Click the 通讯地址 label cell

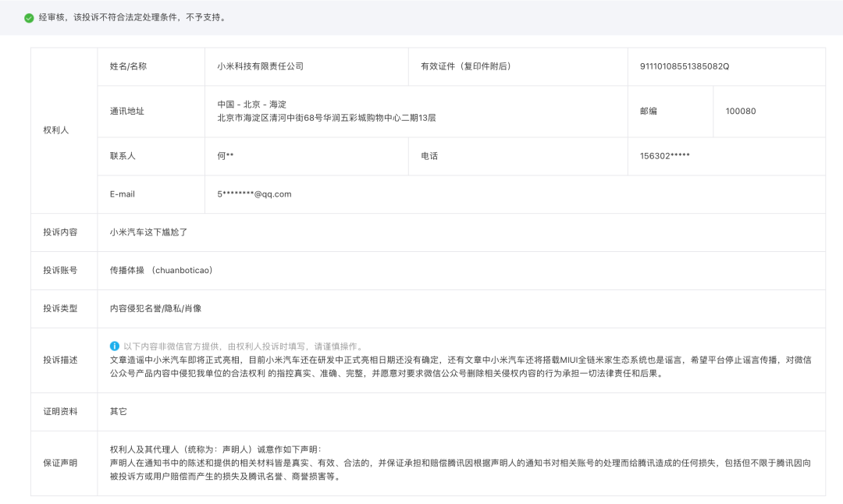[x=151, y=112]
